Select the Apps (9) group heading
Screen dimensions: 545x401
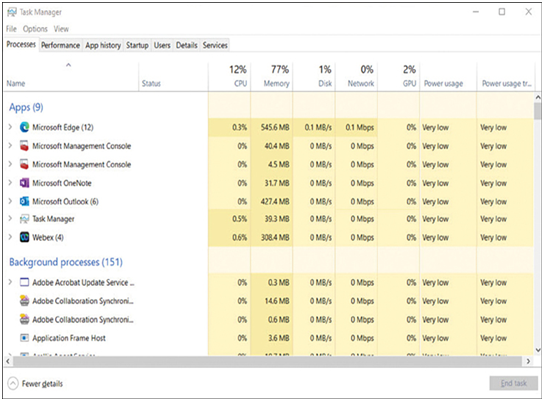pos(26,107)
